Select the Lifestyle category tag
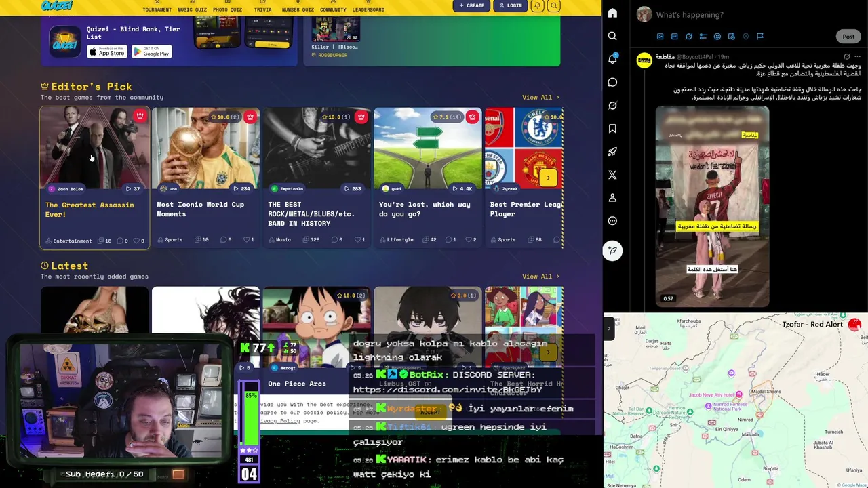 [x=396, y=239]
